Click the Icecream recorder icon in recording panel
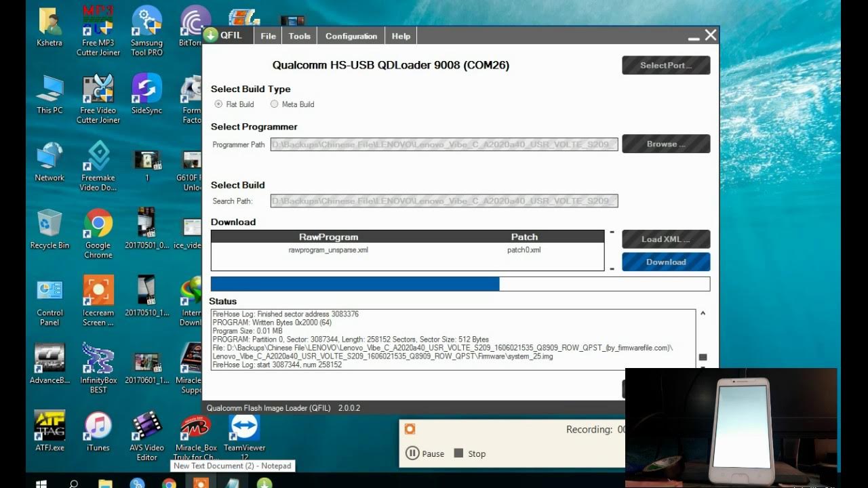868x488 pixels. pyautogui.click(x=410, y=429)
